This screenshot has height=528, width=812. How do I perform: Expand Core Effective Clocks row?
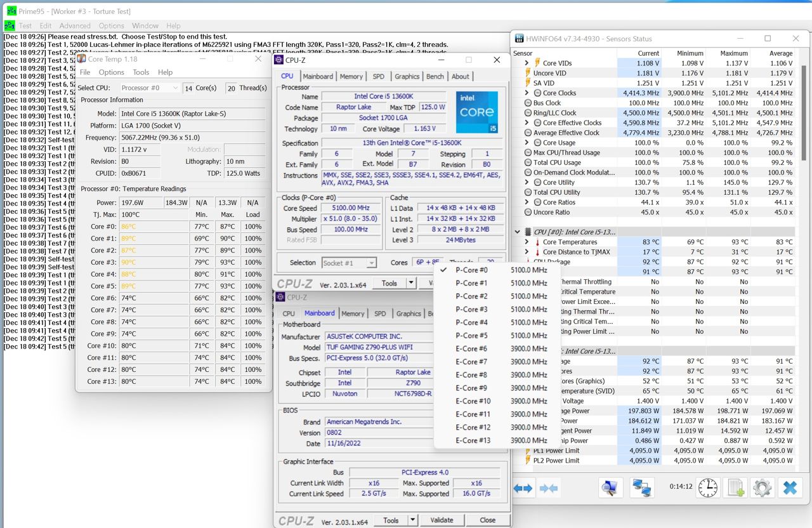coord(527,122)
